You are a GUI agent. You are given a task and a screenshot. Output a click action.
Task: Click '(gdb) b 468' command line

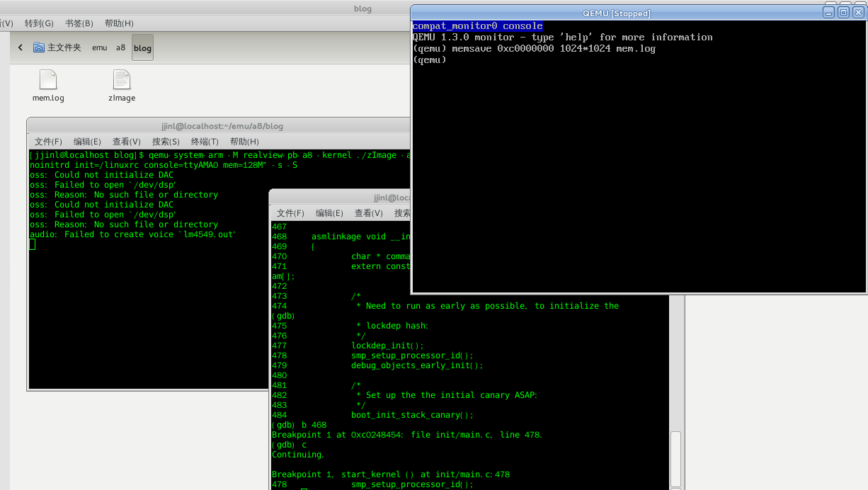pos(299,425)
